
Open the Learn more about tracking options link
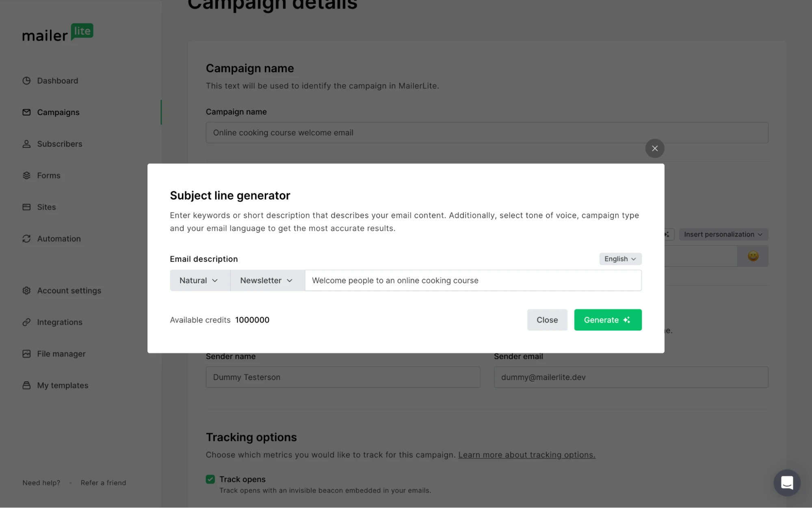[526, 455]
